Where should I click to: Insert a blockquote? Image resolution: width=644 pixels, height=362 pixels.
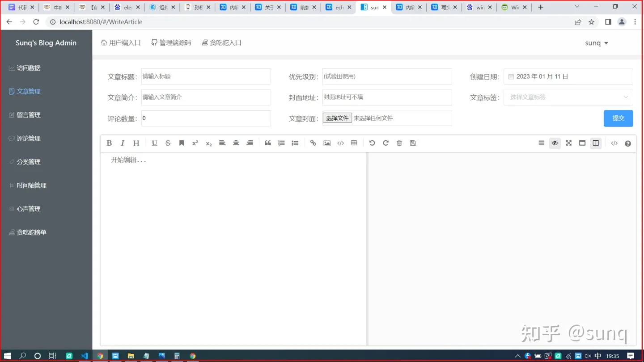(x=268, y=143)
